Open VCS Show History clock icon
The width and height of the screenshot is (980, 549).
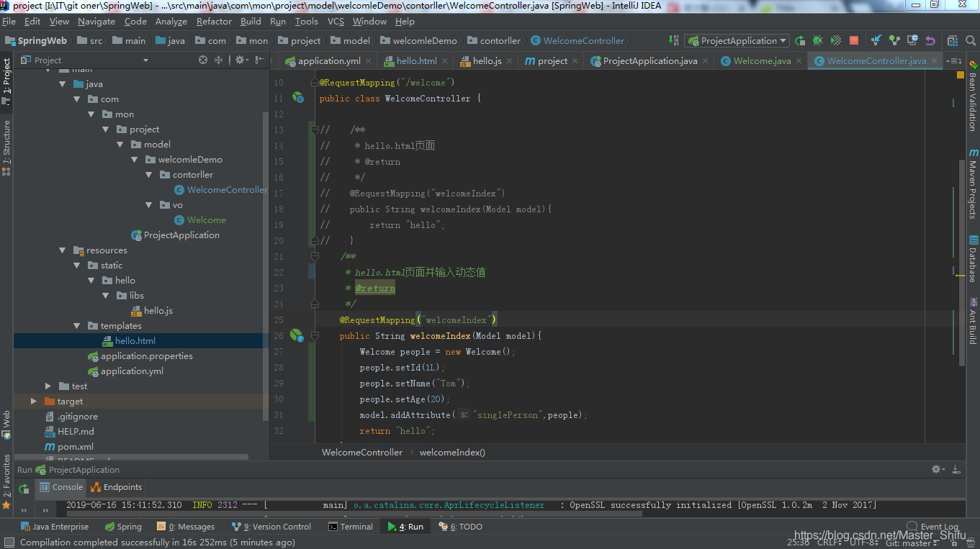tap(912, 41)
